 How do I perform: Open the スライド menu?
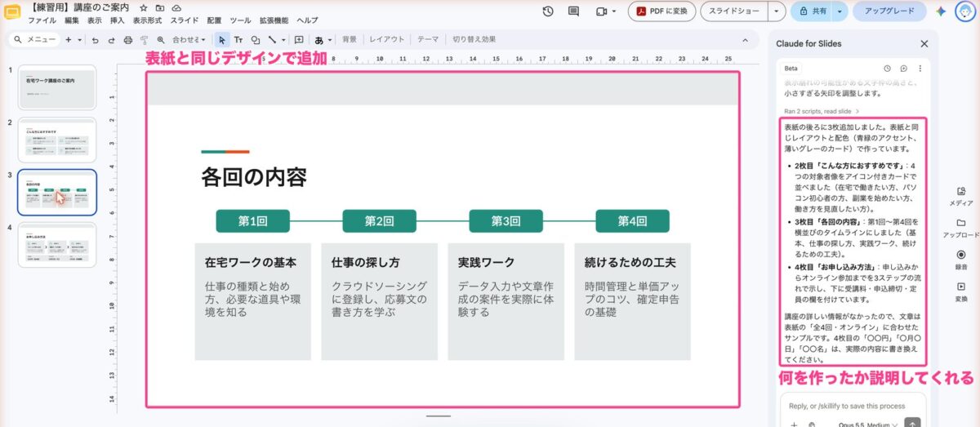pos(184,20)
